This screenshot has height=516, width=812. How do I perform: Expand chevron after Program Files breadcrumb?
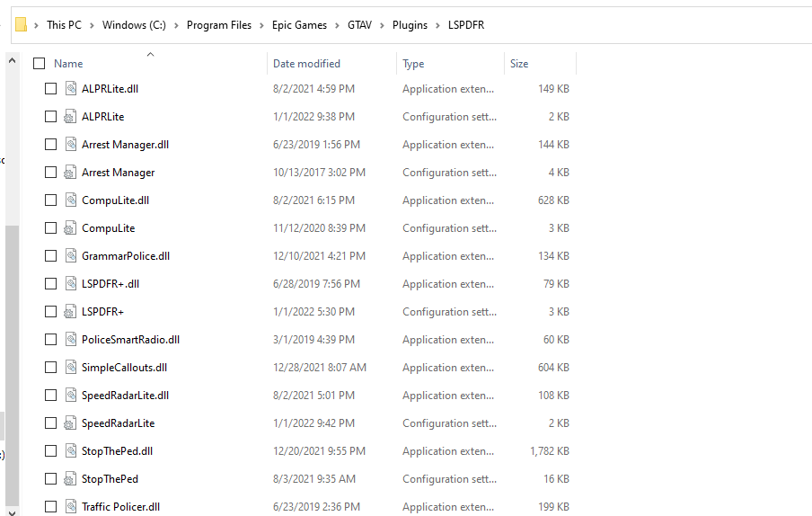click(x=261, y=25)
